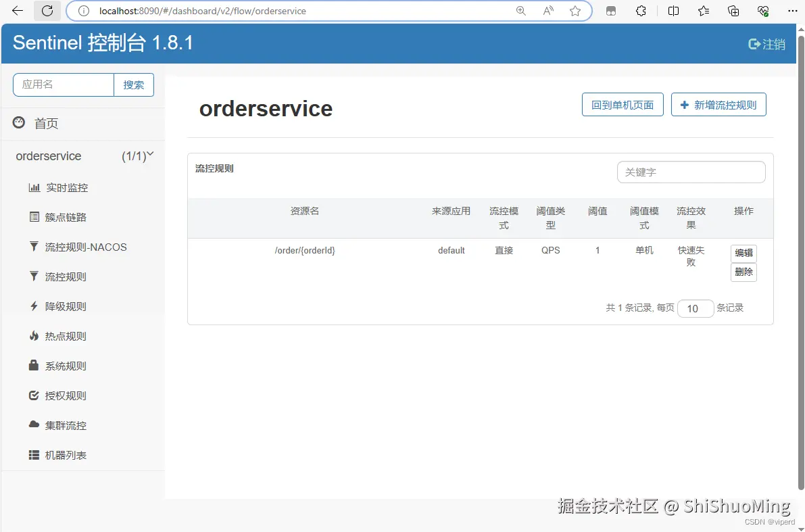Click the default source app cell
The height and width of the screenshot is (532, 805).
point(452,251)
